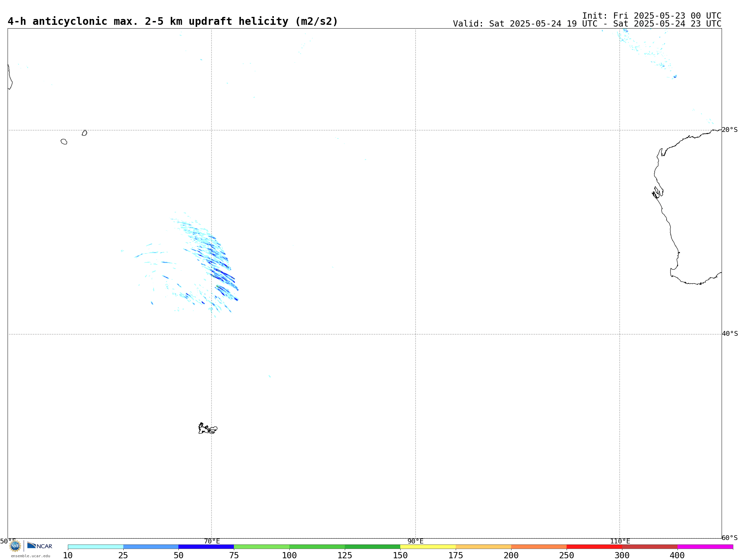Click the colorbar label 100
This screenshot has height=560, width=744.
click(289, 555)
